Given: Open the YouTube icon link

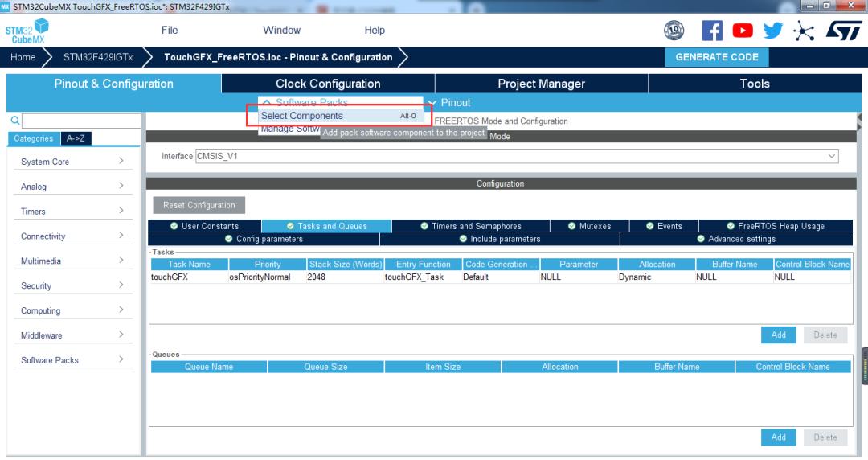Looking at the screenshot, I should 743,31.
